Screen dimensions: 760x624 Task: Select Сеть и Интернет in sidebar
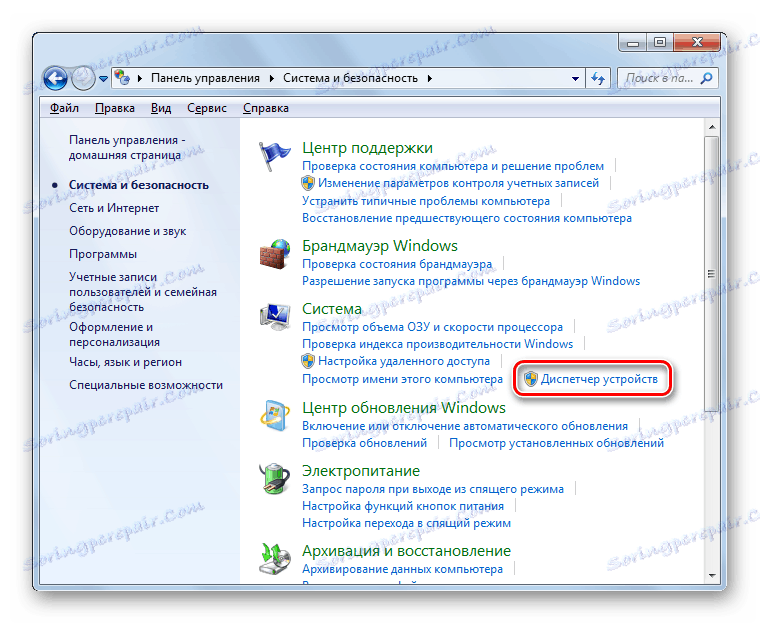click(x=114, y=208)
